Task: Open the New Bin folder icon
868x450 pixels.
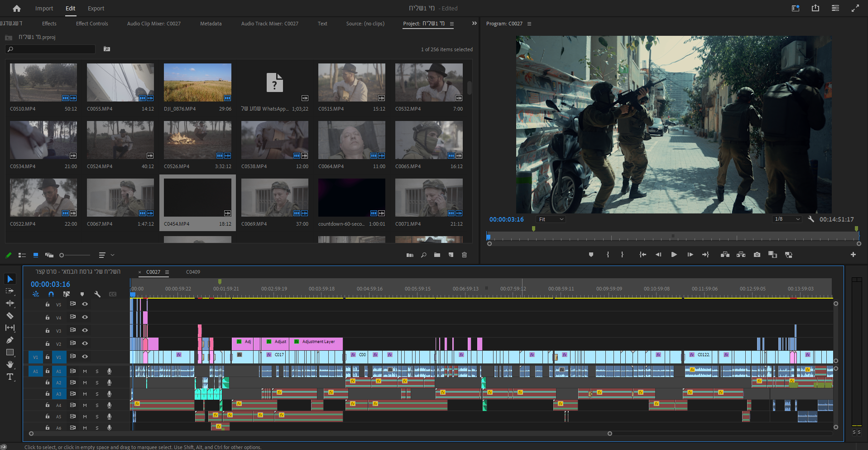Action: click(x=437, y=255)
